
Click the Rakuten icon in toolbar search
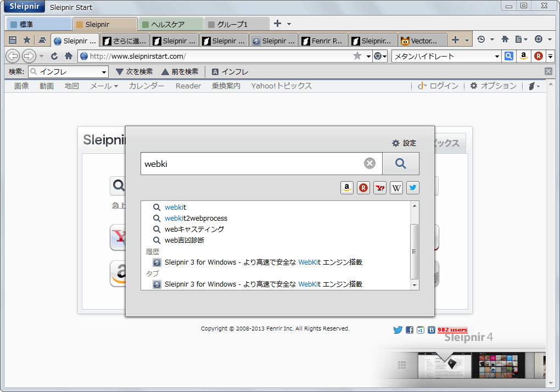coord(538,56)
